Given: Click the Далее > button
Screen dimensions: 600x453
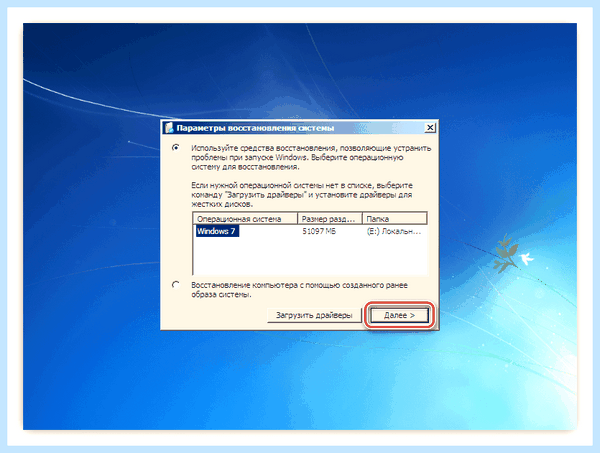Looking at the screenshot, I should pyautogui.click(x=399, y=315).
